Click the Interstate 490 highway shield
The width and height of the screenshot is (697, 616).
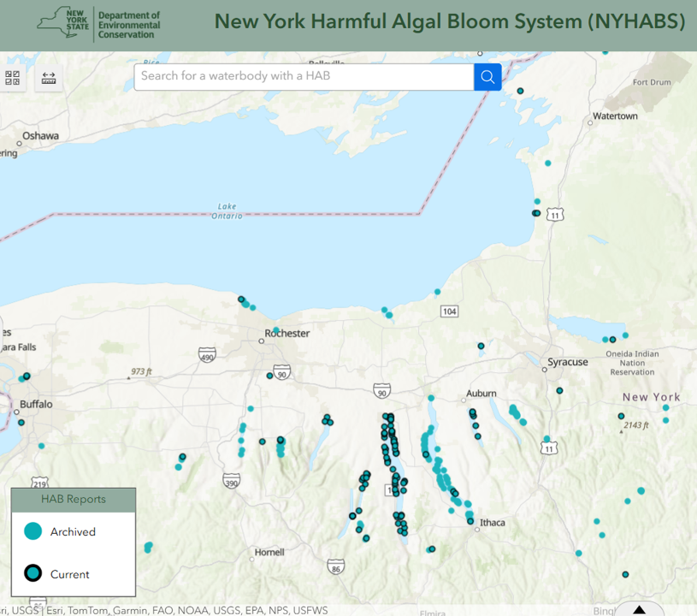tap(206, 353)
